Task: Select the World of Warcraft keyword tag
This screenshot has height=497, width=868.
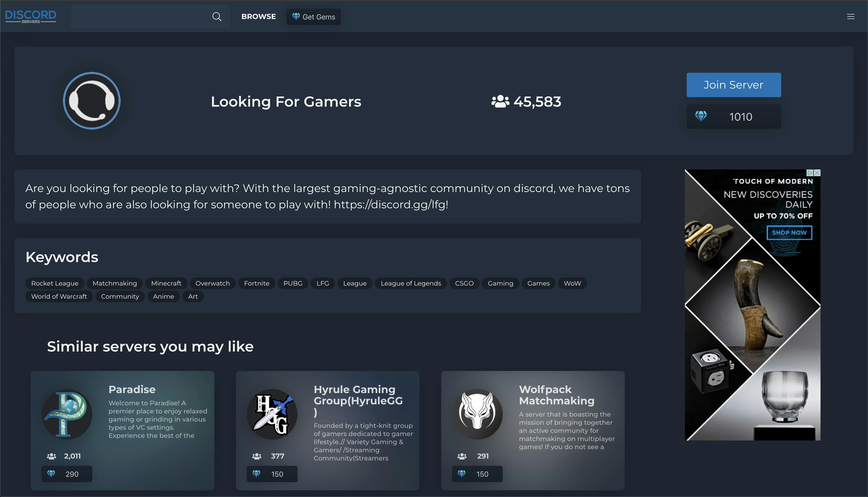Action: click(x=59, y=296)
